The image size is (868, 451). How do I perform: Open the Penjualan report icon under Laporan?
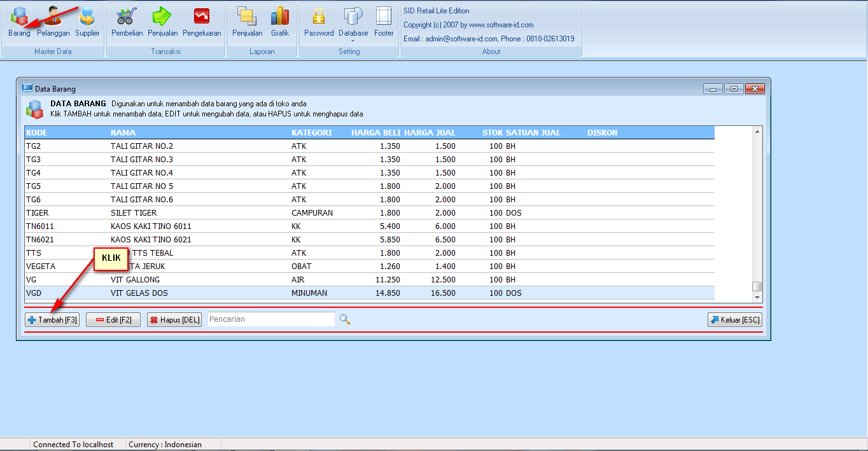247,22
